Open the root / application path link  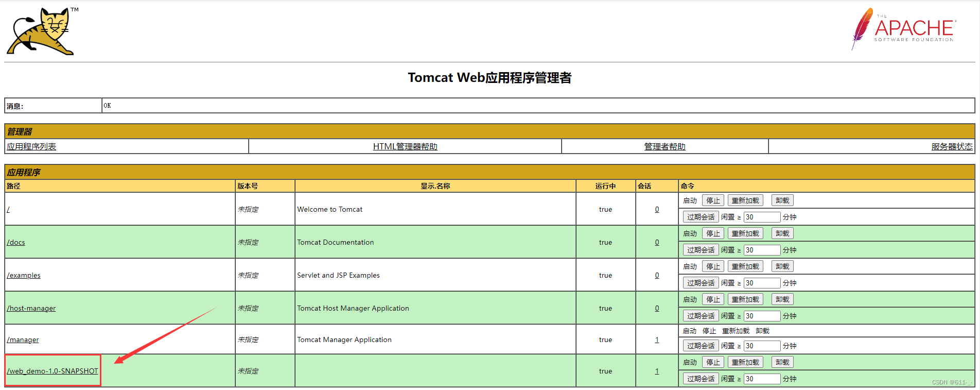[8, 209]
